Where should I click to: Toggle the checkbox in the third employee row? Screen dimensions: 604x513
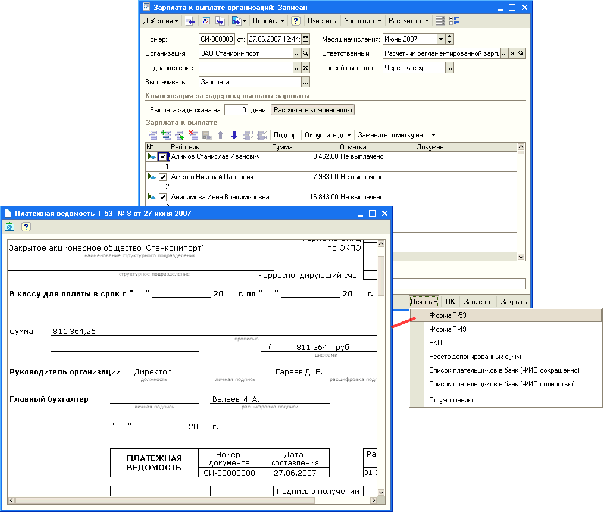[163, 197]
